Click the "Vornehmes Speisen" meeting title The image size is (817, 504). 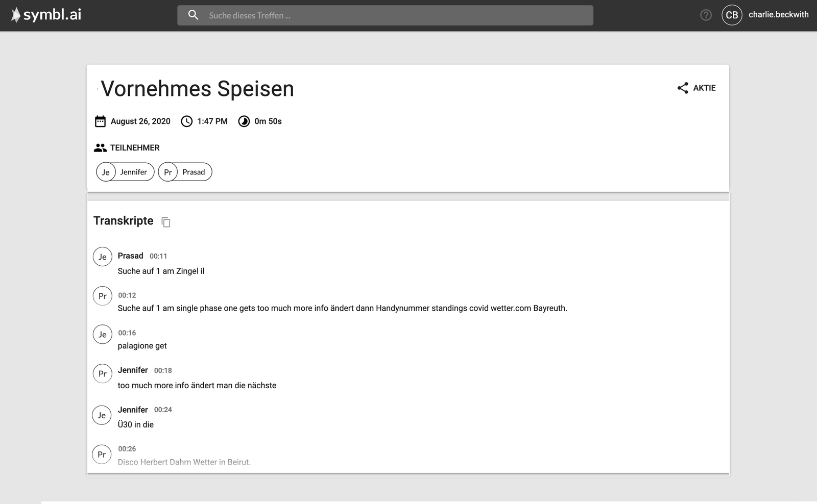click(x=197, y=89)
